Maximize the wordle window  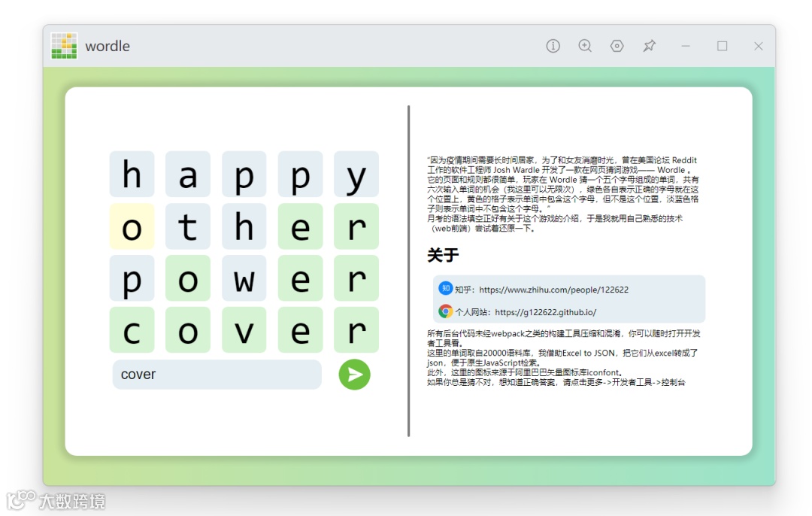(x=723, y=46)
